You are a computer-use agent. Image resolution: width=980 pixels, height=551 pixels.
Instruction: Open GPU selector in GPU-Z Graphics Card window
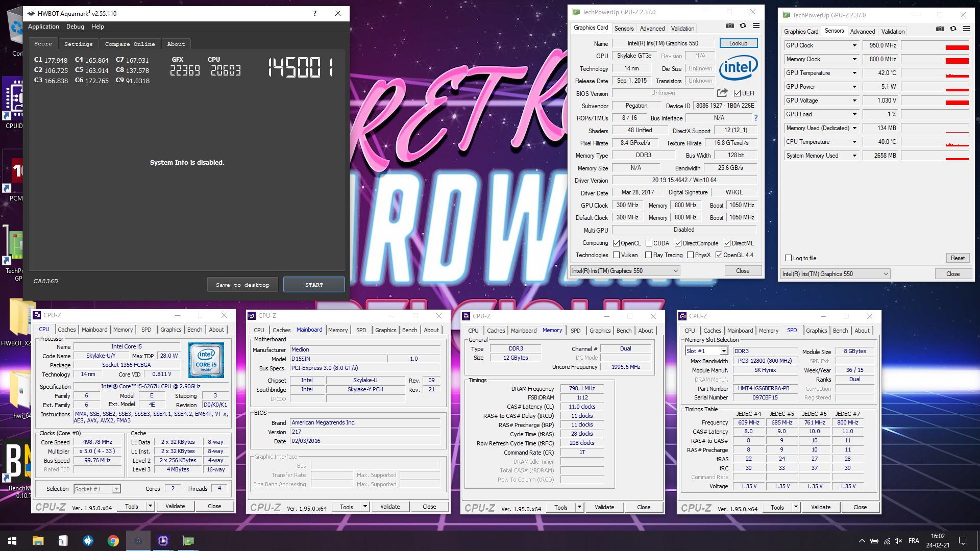click(x=625, y=271)
